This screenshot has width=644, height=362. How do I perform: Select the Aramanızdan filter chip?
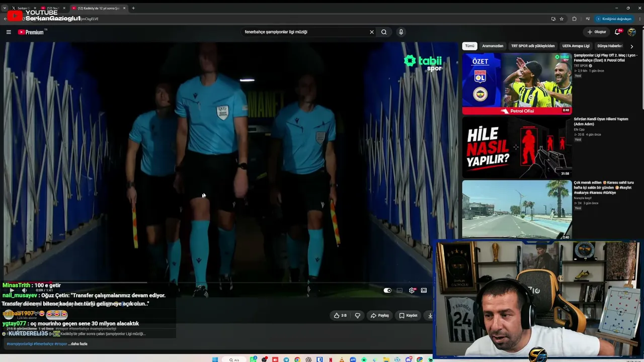click(493, 46)
